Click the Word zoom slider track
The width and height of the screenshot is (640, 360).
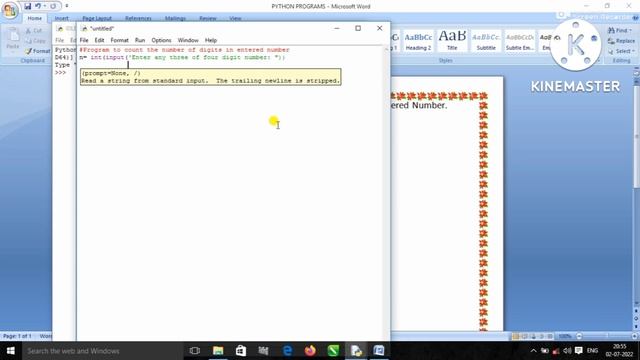(607, 336)
